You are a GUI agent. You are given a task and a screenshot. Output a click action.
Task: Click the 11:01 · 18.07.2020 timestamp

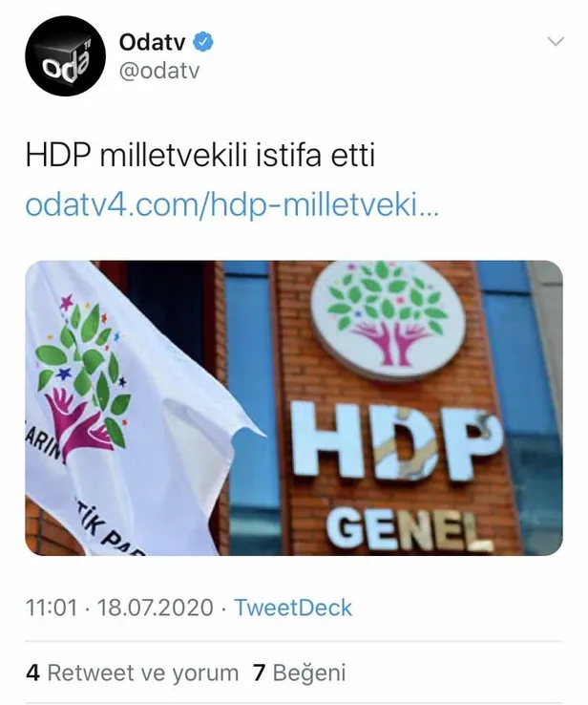point(119,608)
